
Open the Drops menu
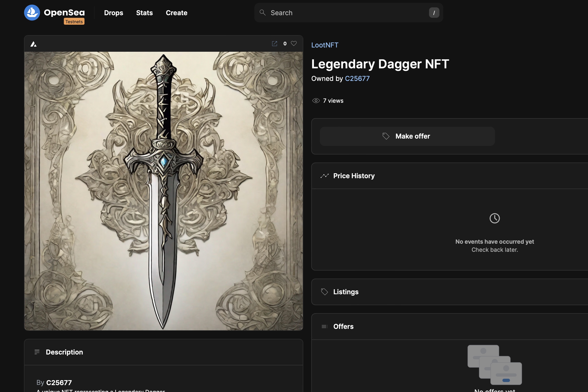click(113, 13)
